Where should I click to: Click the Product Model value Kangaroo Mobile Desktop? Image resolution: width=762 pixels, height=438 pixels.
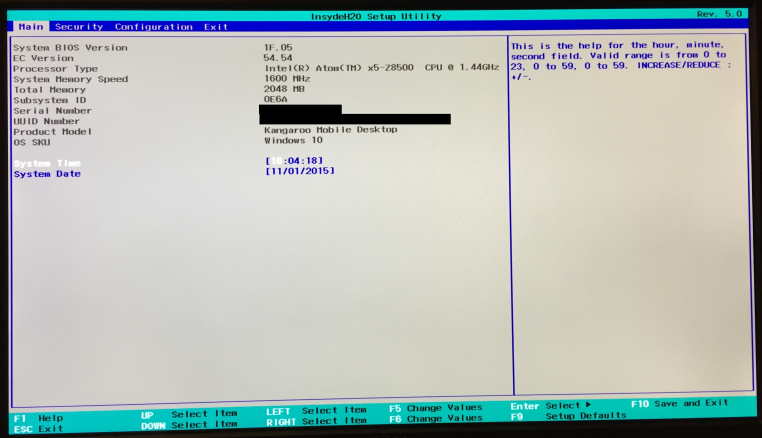tap(330, 130)
